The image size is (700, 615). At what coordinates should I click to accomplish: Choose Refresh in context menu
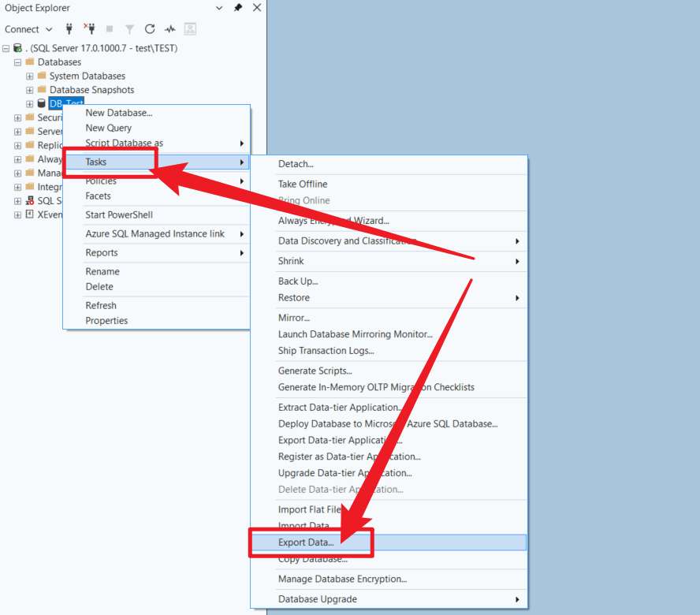(156, 305)
